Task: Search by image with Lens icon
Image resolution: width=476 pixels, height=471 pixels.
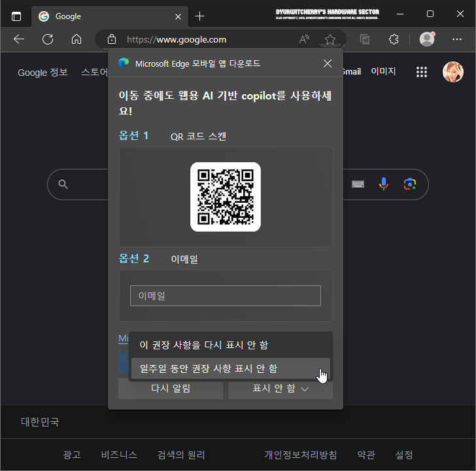Action: coord(410,184)
